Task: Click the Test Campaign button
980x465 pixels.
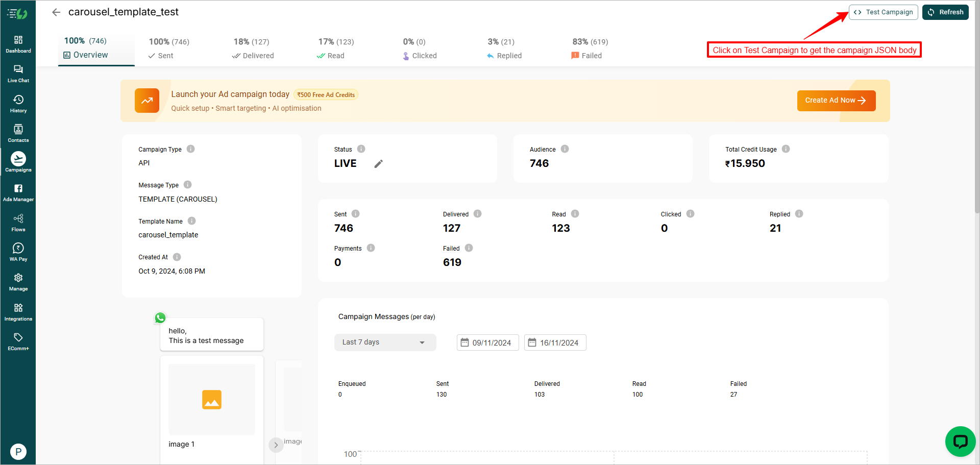Action: [884, 12]
